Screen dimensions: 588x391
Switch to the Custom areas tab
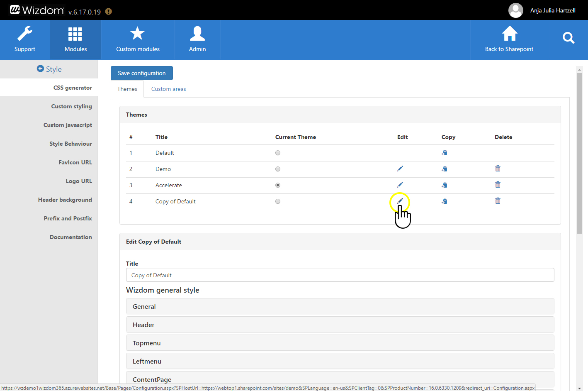pos(168,89)
